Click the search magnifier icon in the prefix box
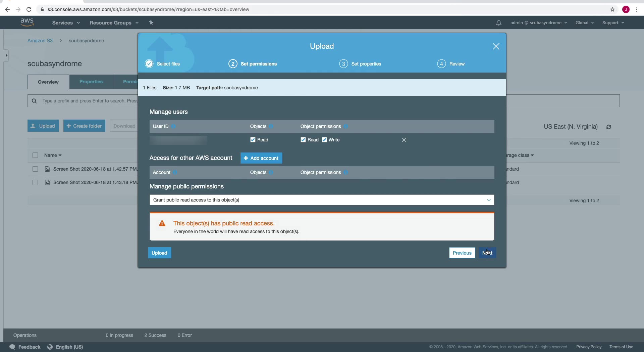The width and height of the screenshot is (644, 352). [x=34, y=101]
